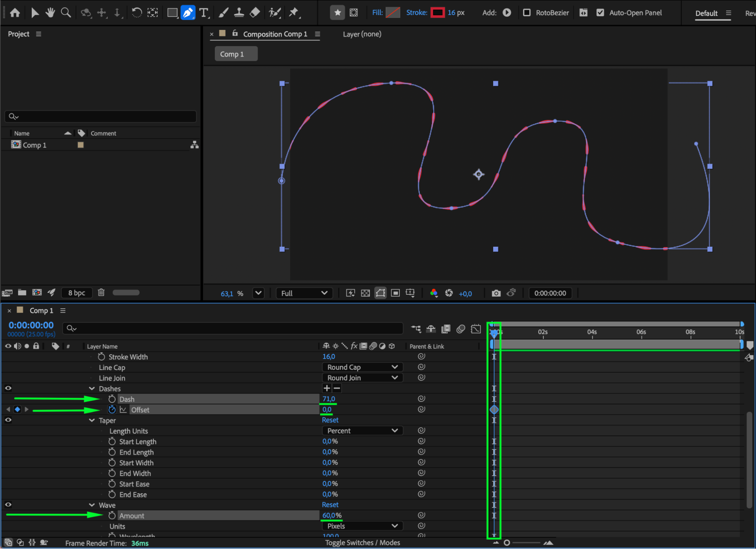
Task: Select the Eraser tool
Action: point(255,13)
